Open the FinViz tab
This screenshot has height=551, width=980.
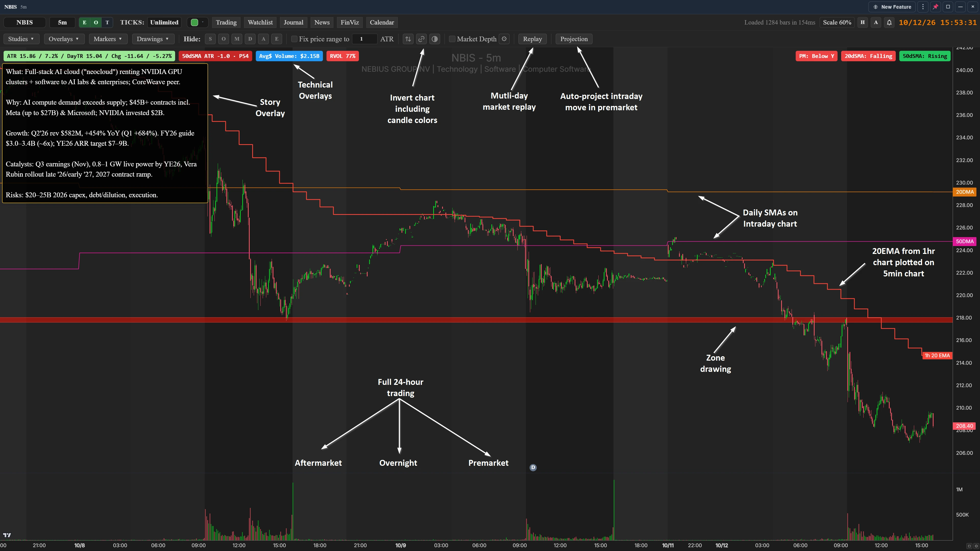pos(350,22)
